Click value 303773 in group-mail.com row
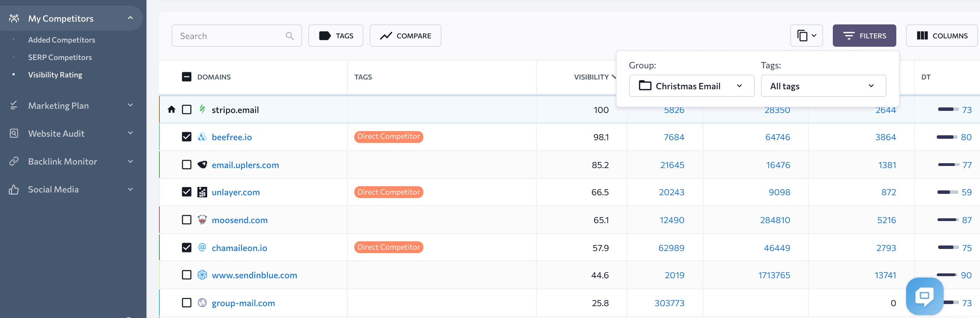980x318 pixels. pyautogui.click(x=669, y=303)
